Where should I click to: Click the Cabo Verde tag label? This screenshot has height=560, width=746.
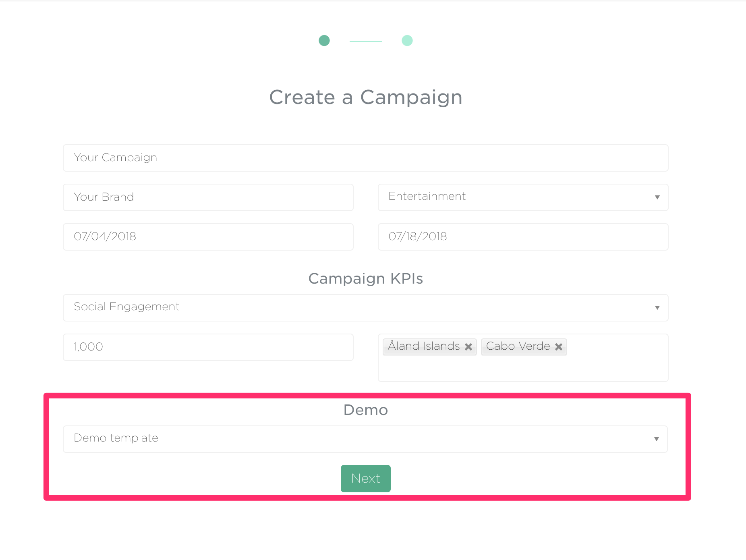(518, 346)
